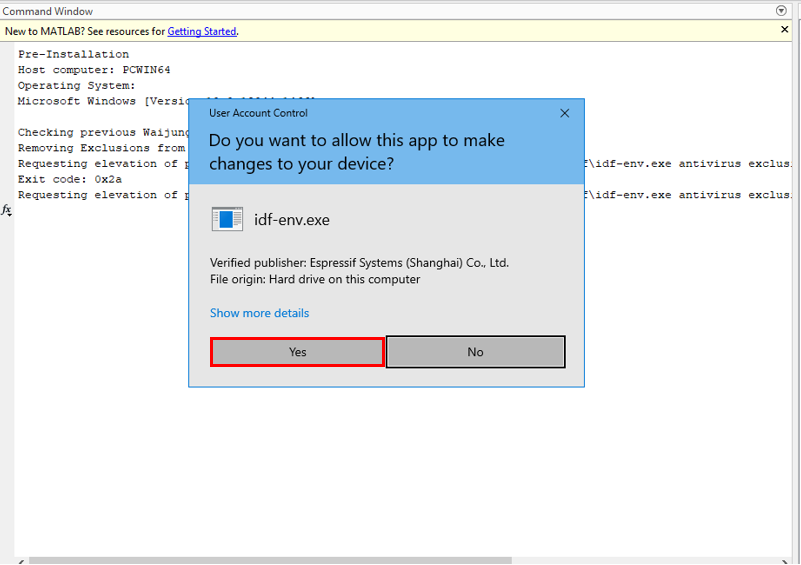Image resolution: width=801 pixels, height=565 pixels.
Task: Select the Operating System: output line
Action: pos(77,85)
